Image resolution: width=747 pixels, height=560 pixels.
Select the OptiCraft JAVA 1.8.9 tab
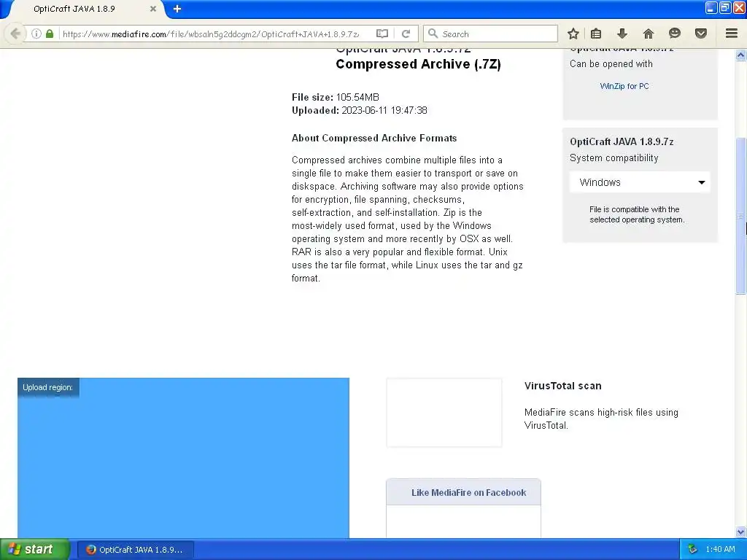87,9
